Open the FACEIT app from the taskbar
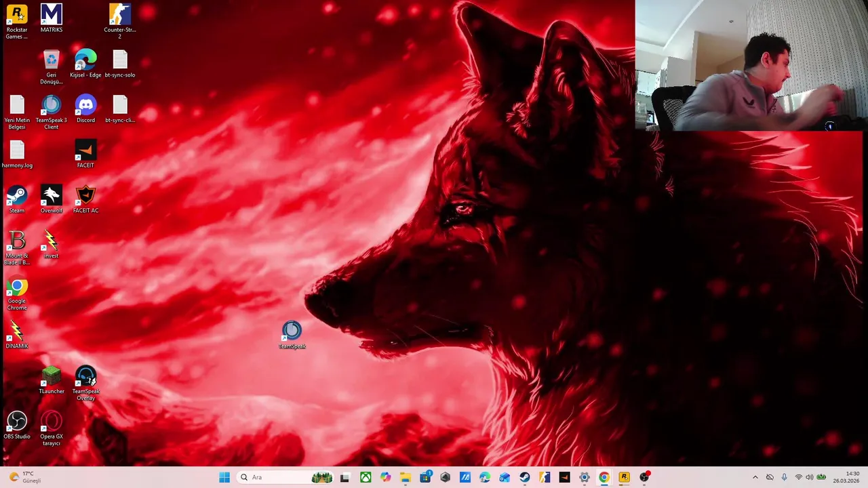This screenshot has width=868, height=488. click(x=564, y=477)
